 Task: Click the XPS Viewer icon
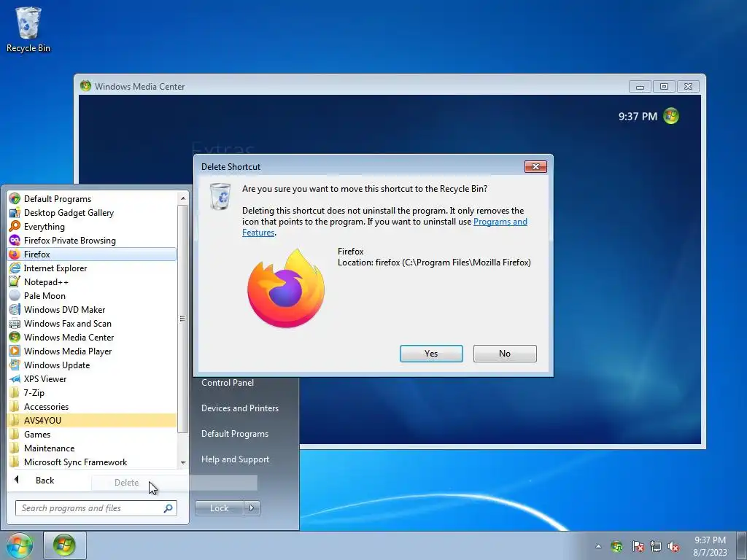15,379
